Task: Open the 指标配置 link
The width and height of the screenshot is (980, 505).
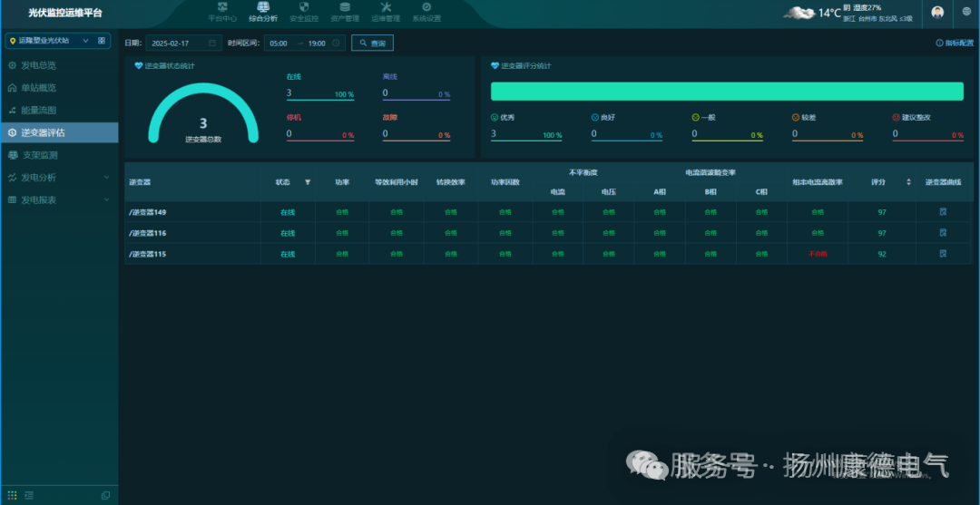Action: pos(955,43)
